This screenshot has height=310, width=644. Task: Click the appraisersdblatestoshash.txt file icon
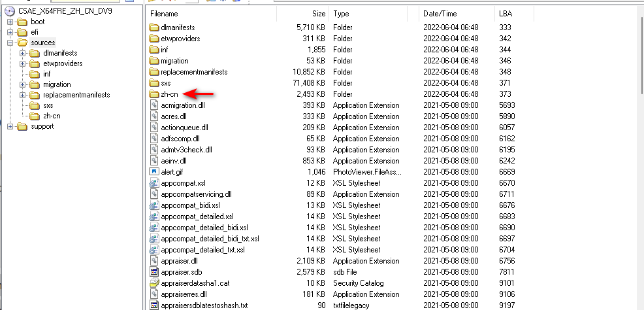tap(154, 305)
